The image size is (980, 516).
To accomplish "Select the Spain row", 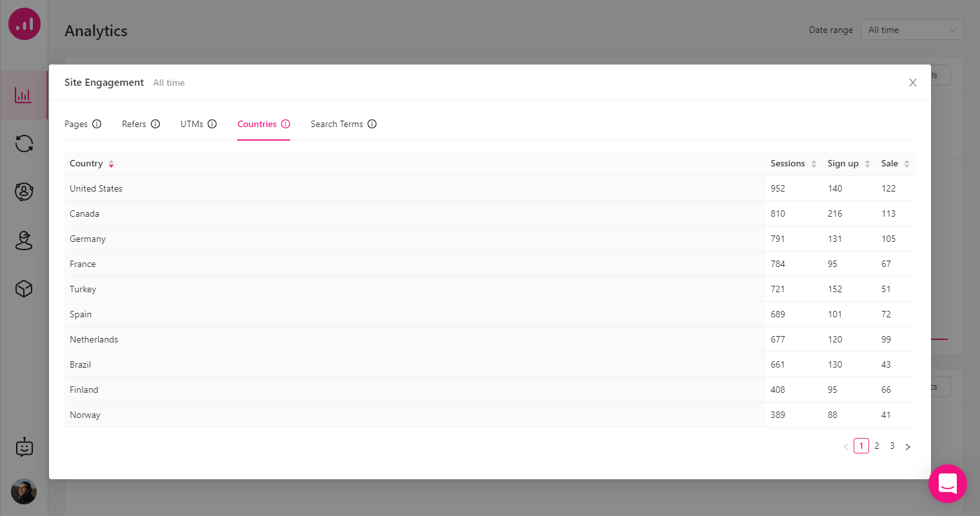I will pos(489,314).
